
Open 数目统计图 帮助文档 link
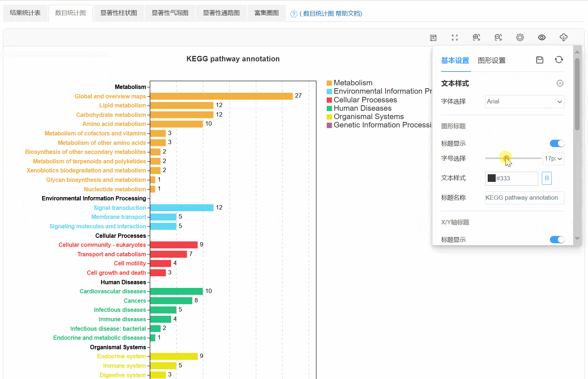pyautogui.click(x=331, y=14)
